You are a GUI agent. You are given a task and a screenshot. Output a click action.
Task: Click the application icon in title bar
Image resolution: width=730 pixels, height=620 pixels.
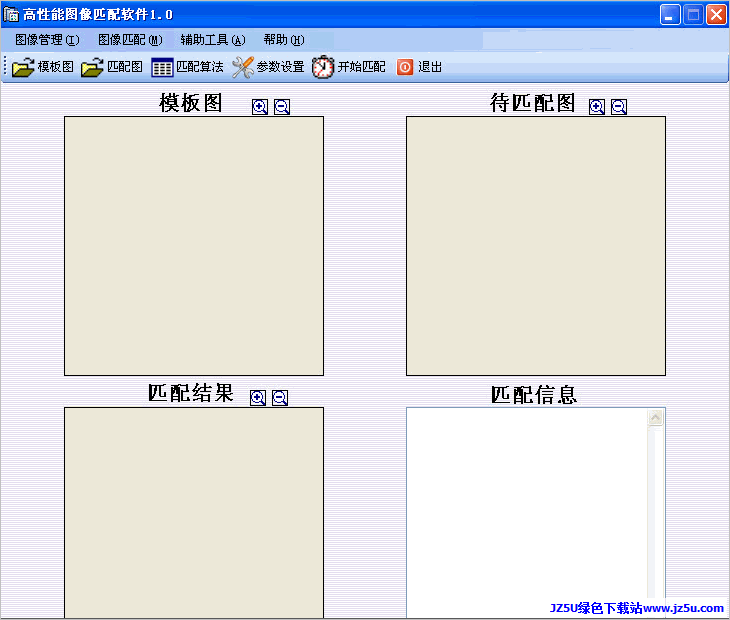(11, 14)
